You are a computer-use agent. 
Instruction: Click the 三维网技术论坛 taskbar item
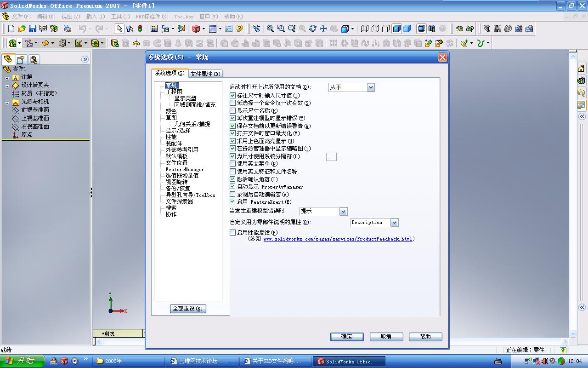[203, 361]
